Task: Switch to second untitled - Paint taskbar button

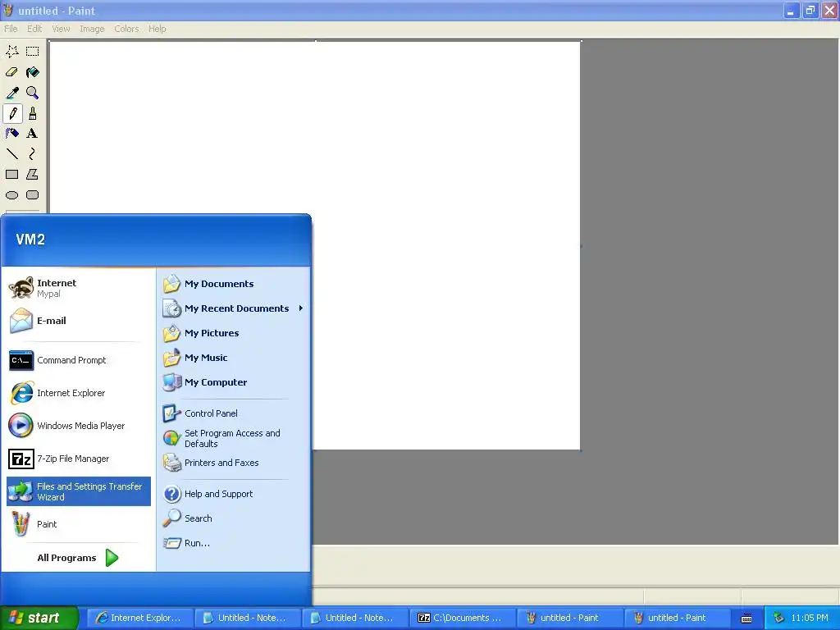Action: (677, 618)
